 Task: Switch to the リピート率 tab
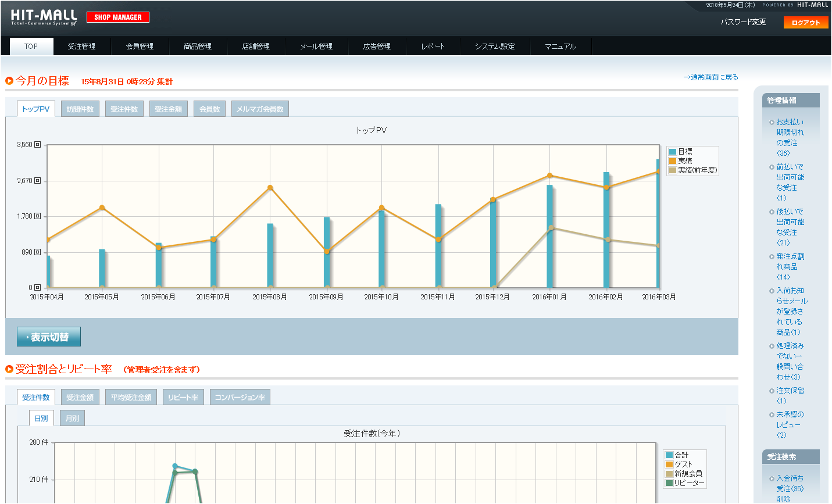click(x=183, y=397)
